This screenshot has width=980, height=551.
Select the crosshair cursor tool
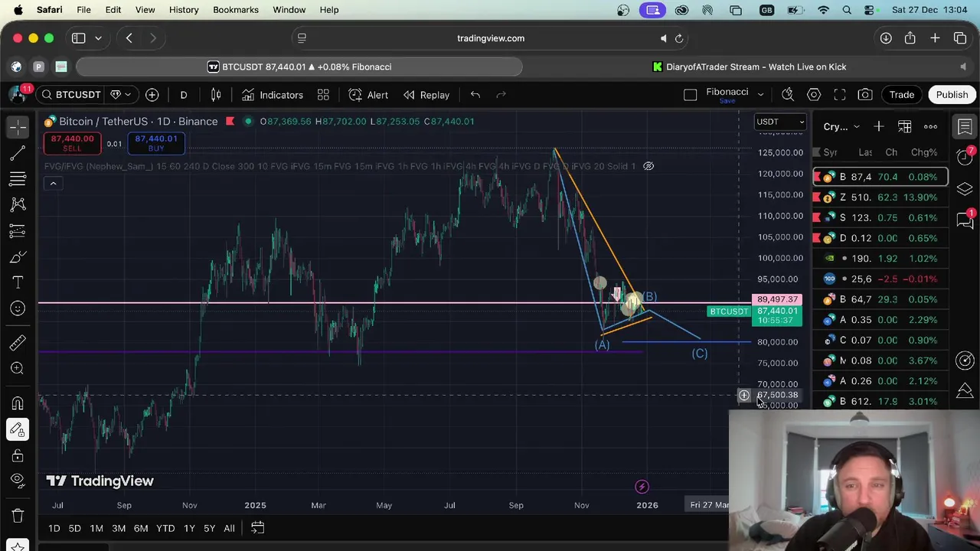pos(18,126)
